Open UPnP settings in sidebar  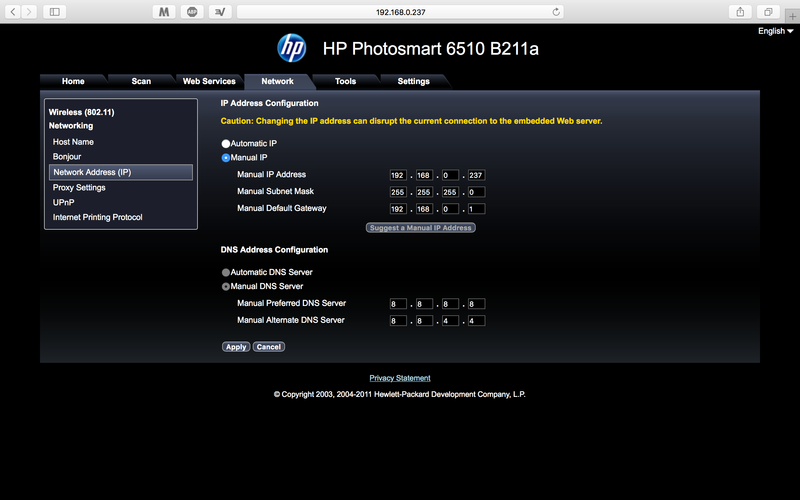(63, 203)
